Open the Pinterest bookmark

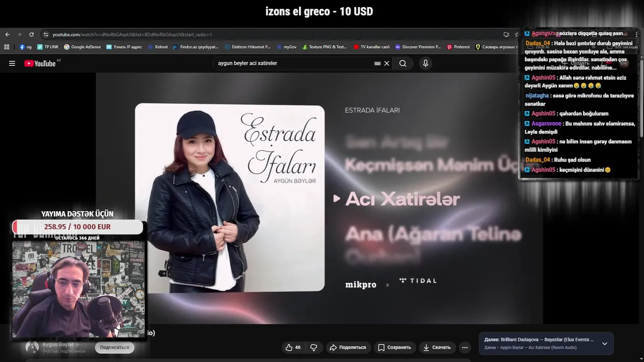pos(458,47)
